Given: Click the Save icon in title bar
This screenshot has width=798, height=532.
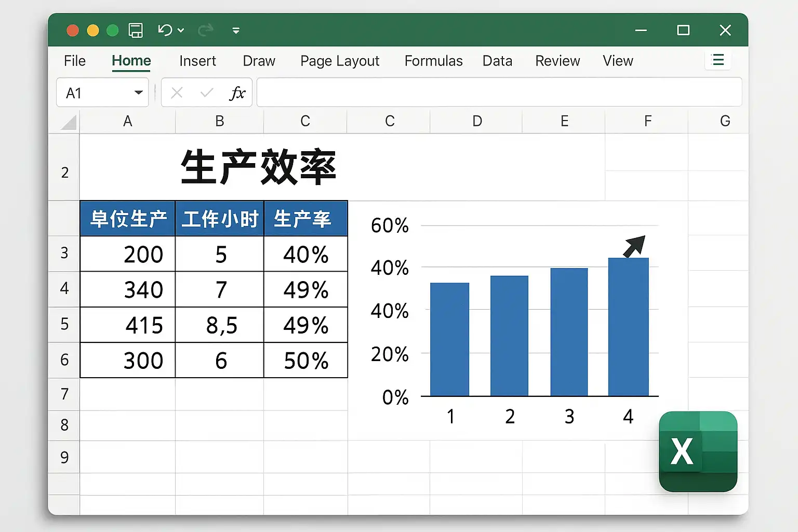Looking at the screenshot, I should coord(136,31).
